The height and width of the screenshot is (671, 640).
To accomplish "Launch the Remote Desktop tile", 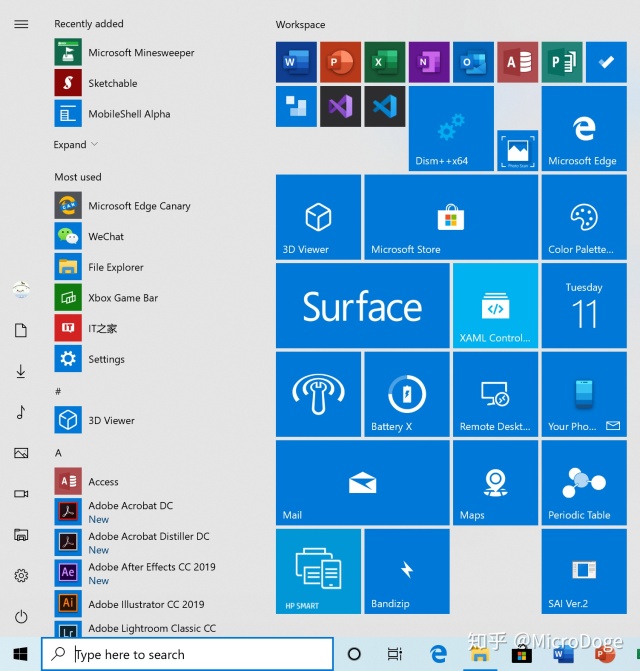I will [495, 394].
